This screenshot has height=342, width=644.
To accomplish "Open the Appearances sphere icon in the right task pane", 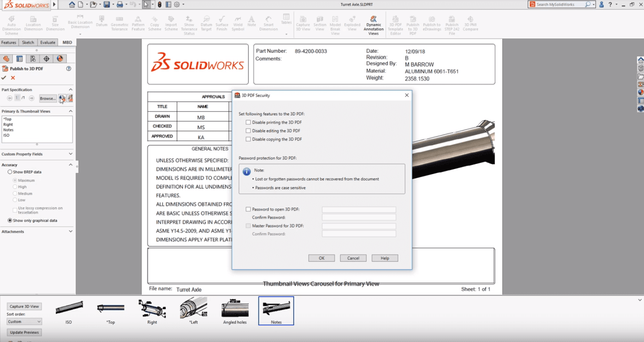I will pyautogui.click(x=640, y=92).
